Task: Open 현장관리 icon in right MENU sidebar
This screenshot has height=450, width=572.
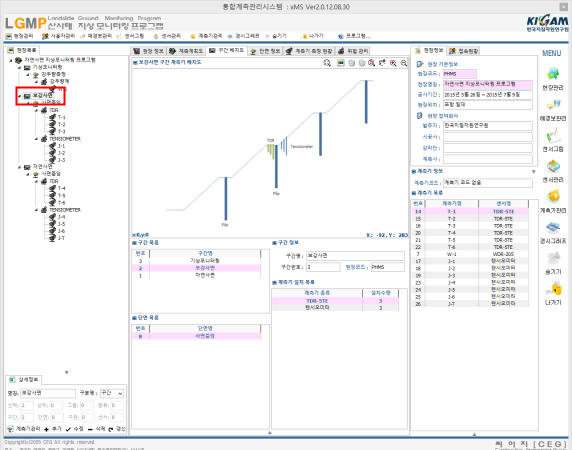Action: [x=553, y=74]
